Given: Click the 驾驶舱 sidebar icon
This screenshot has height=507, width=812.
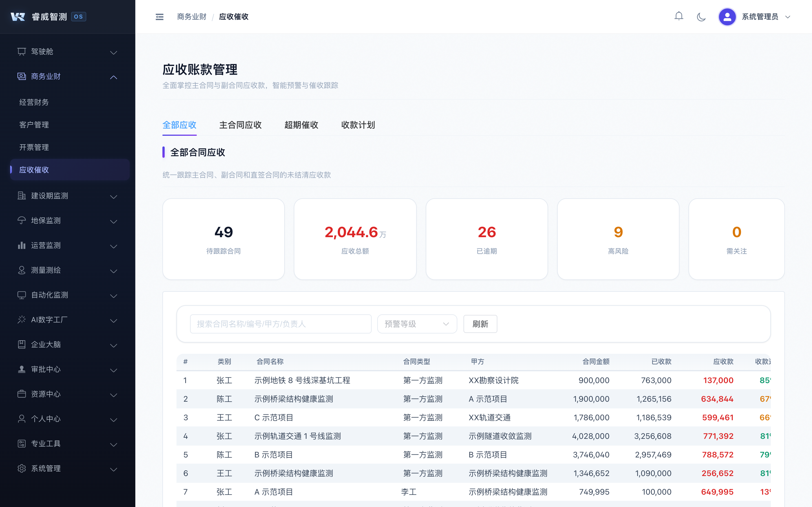Looking at the screenshot, I should (21, 52).
